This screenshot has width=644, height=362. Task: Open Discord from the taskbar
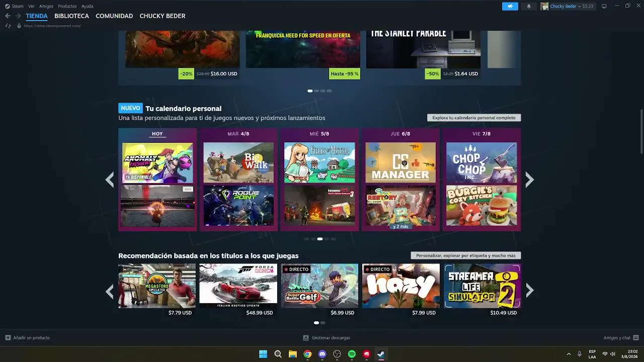point(323,354)
